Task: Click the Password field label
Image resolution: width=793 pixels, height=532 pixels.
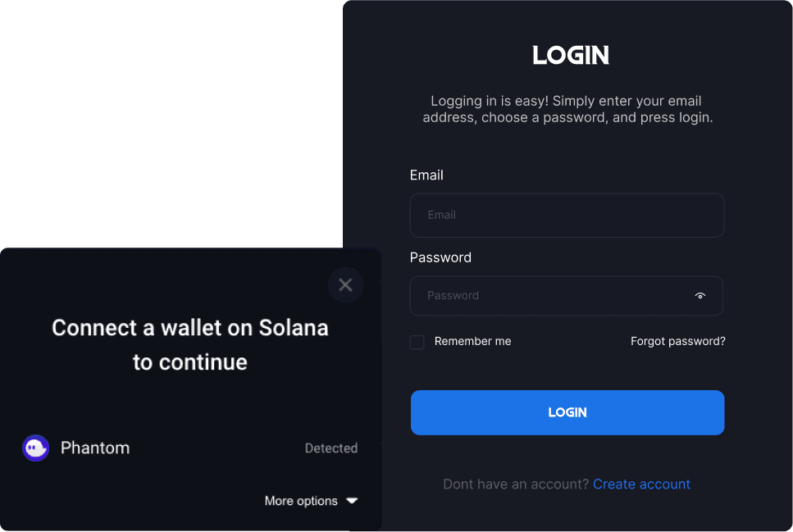Action: pos(440,258)
